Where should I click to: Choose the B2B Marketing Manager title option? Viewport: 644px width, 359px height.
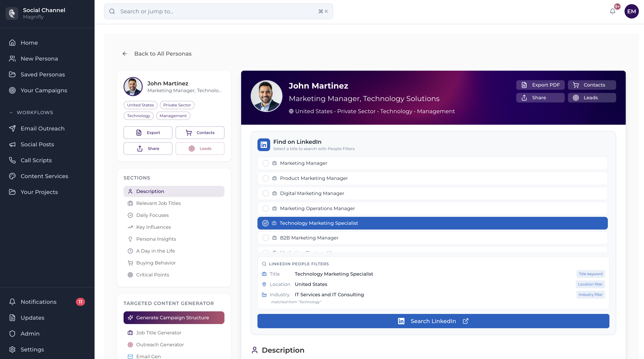pos(309,238)
